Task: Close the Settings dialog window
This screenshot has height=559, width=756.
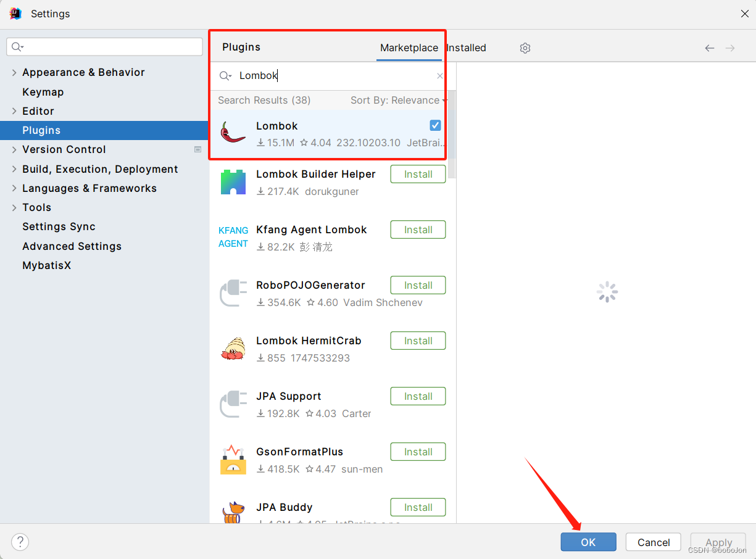Action: (745, 14)
